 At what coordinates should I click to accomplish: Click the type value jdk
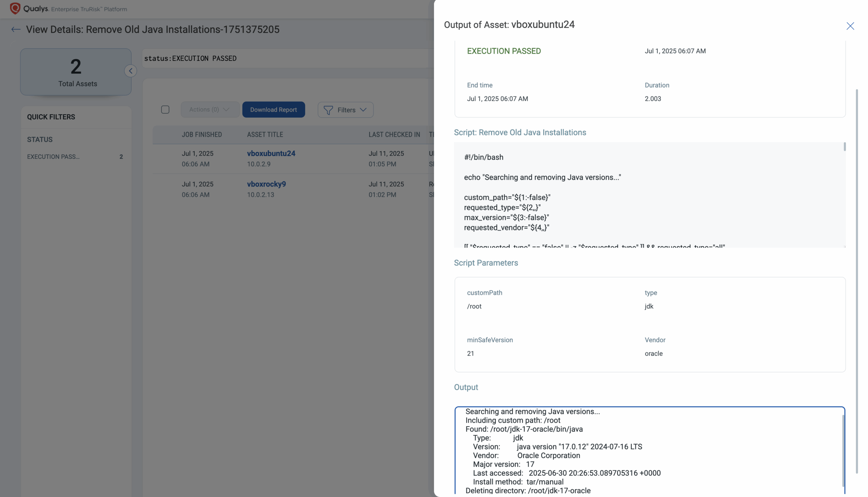(x=649, y=306)
